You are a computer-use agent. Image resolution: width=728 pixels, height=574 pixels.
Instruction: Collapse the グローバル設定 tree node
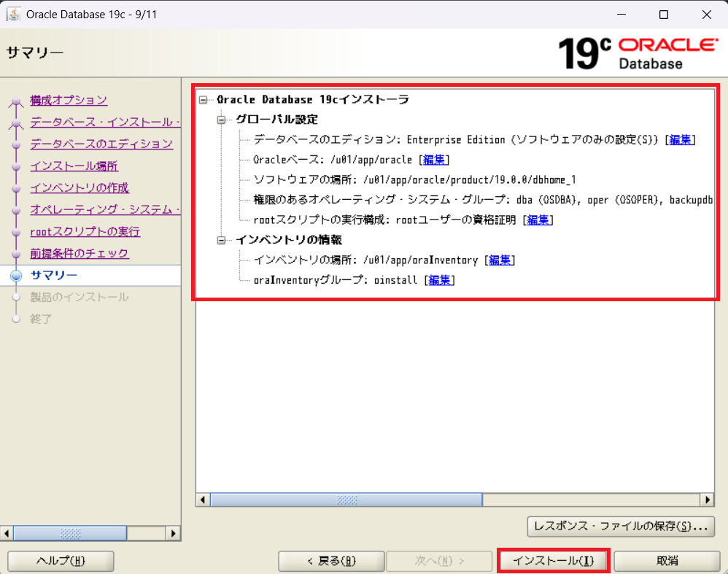tap(222, 120)
